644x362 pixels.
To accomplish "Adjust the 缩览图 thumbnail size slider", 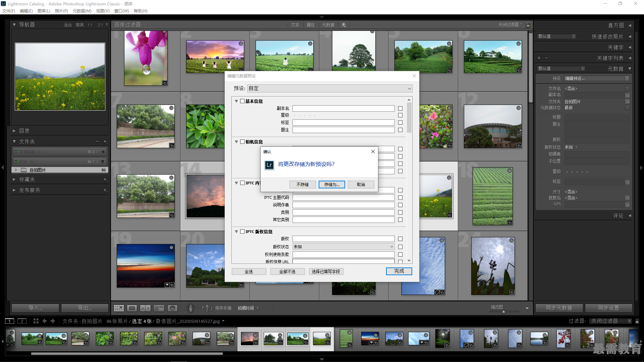I will point(504,312).
